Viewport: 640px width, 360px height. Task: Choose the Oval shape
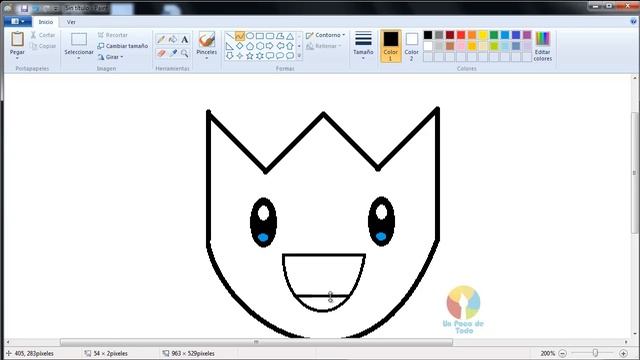point(250,36)
